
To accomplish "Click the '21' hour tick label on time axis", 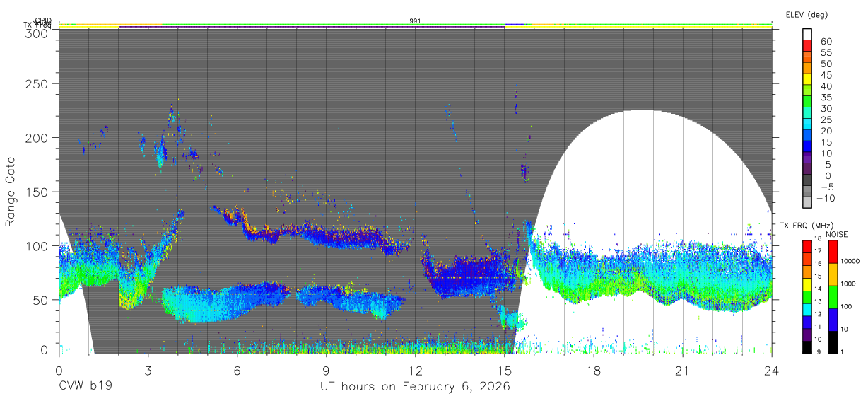I will coord(683,370).
